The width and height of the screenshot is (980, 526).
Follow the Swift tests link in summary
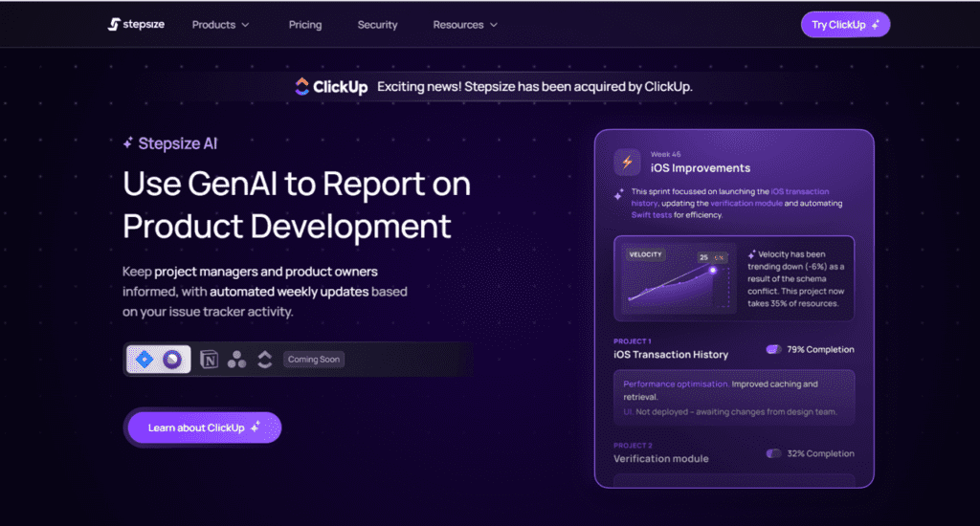coord(653,215)
